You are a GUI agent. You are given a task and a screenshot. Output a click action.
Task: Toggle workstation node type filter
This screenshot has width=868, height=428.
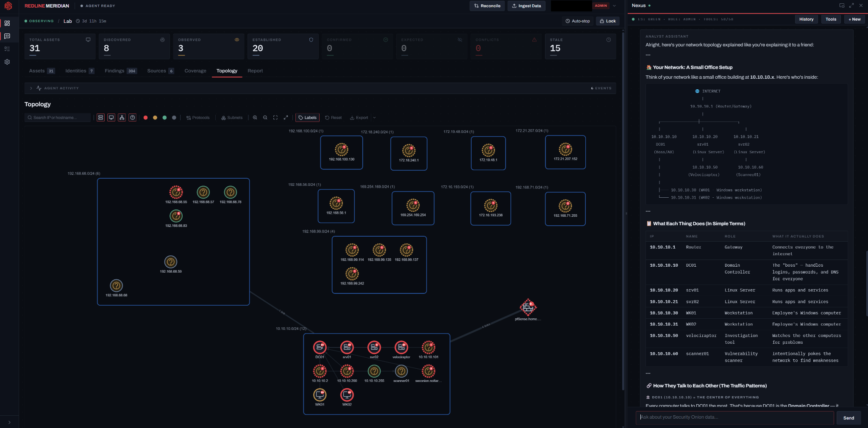click(x=111, y=118)
